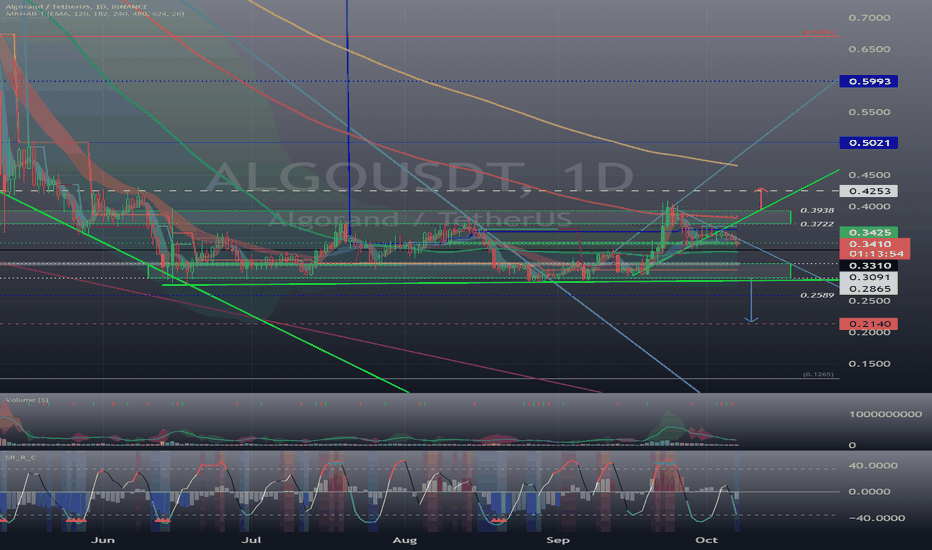932x550 pixels.
Task: Click 0.1500 on the price axis
Action: pyautogui.click(x=869, y=364)
